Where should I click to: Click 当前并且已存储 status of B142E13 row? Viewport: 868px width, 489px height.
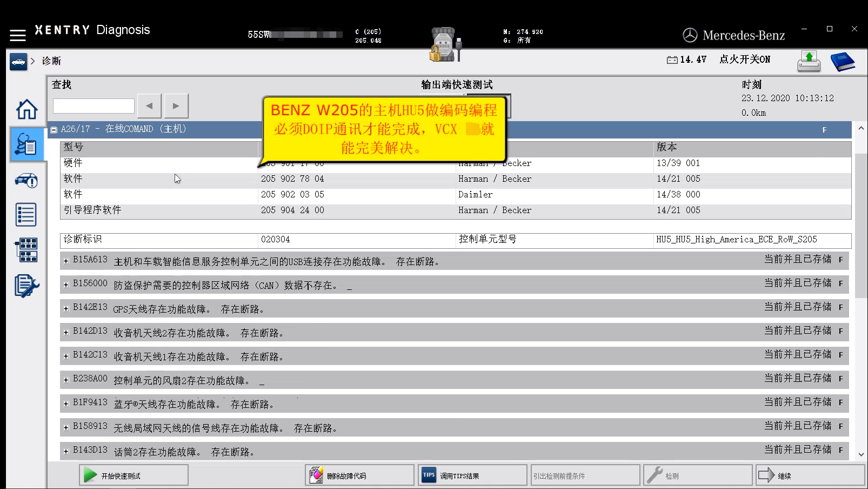coord(798,307)
